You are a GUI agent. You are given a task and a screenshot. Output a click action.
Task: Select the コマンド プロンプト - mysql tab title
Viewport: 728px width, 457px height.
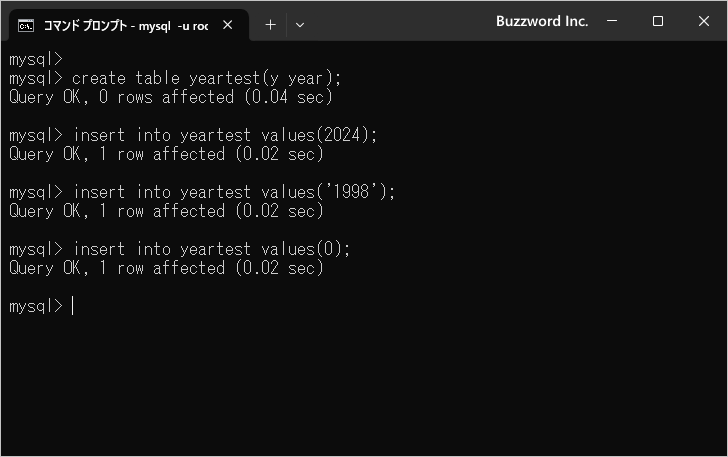(x=125, y=25)
